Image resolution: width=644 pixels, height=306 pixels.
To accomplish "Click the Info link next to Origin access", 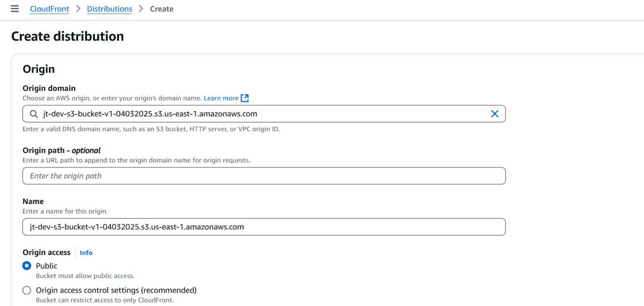I will click(86, 252).
